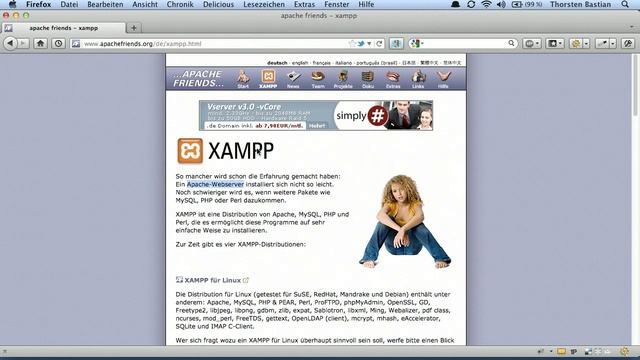Viewport: 640px width, 360px height.
Task: Select the deutsch language link
Action: pos(277,63)
